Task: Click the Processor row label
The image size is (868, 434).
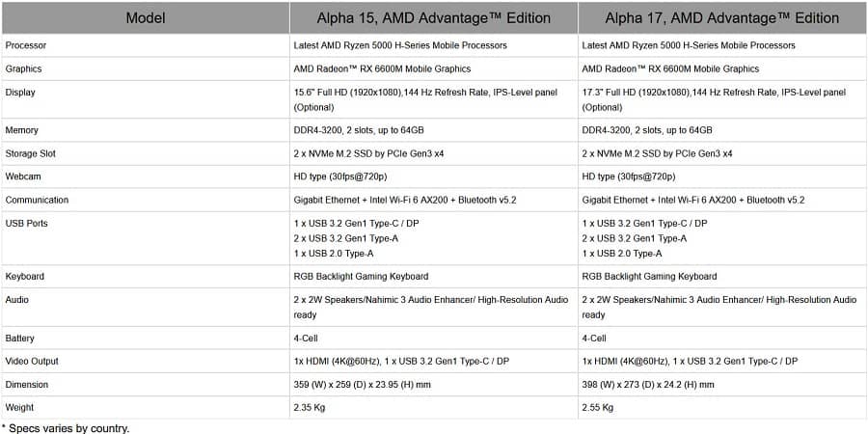Action: 26,45
